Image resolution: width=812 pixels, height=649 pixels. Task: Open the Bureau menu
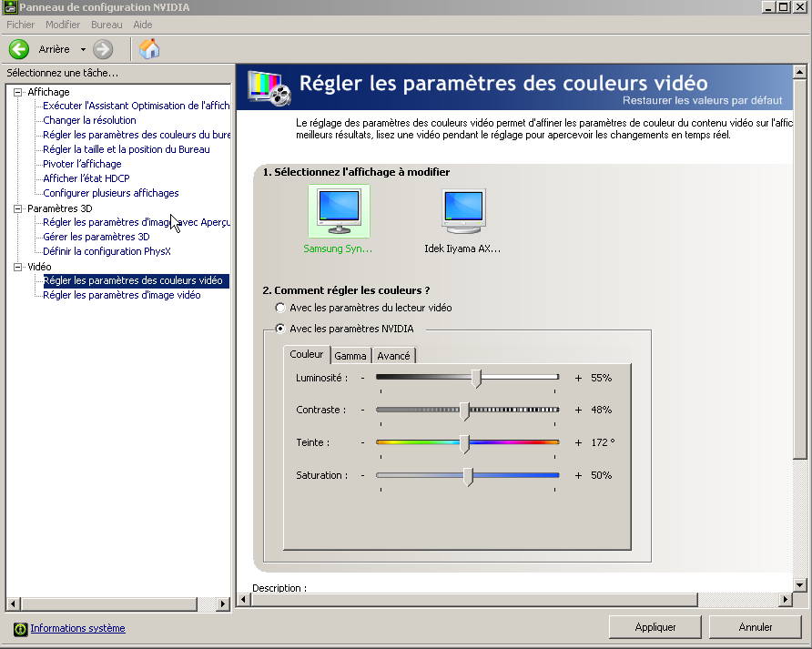[107, 25]
